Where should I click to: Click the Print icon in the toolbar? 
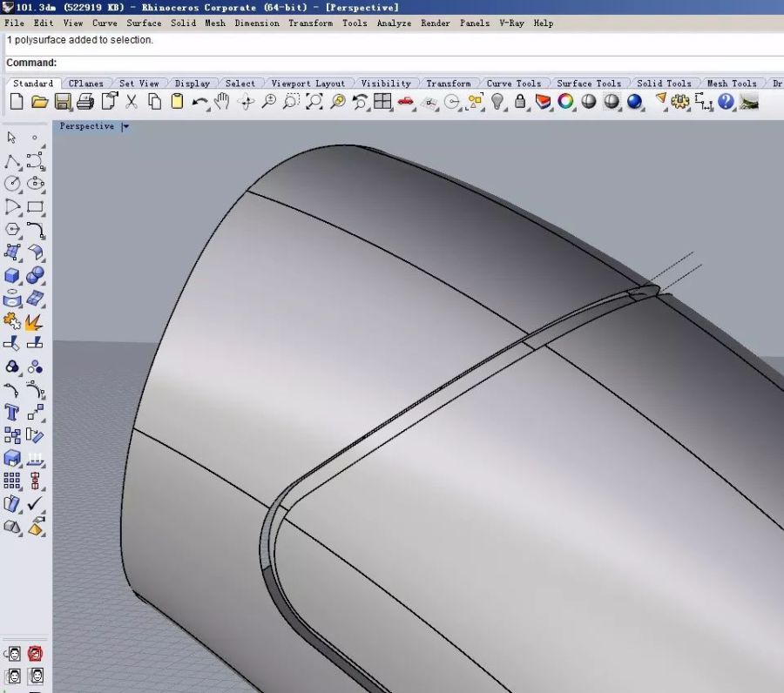[x=85, y=102]
